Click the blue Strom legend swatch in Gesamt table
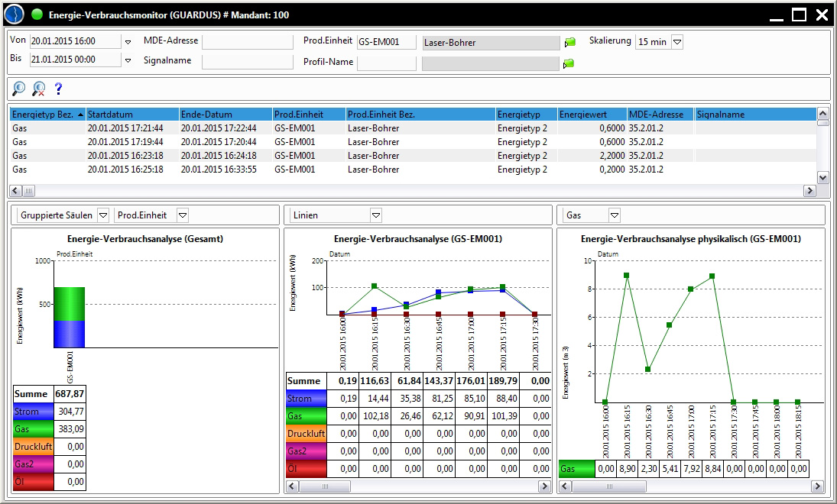Screen dimensions: 837x504 [x=33, y=412]
